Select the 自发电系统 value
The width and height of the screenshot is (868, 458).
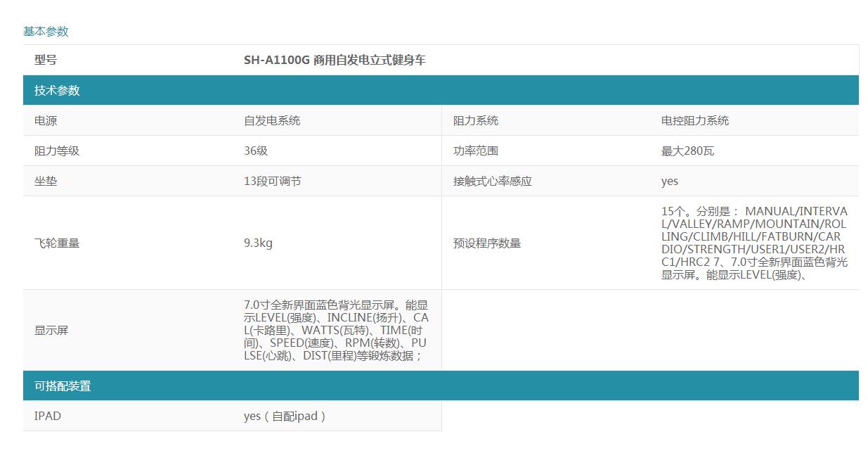point(271,120)
